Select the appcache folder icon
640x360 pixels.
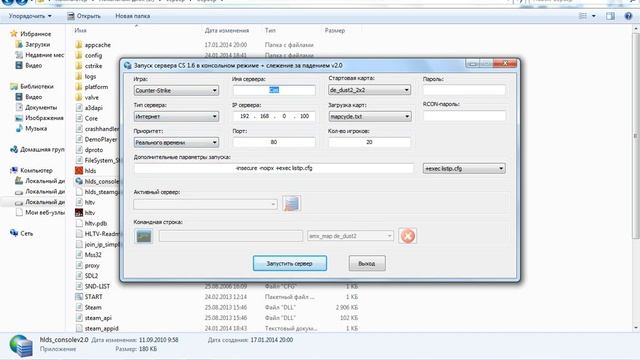tap(79, 45)
